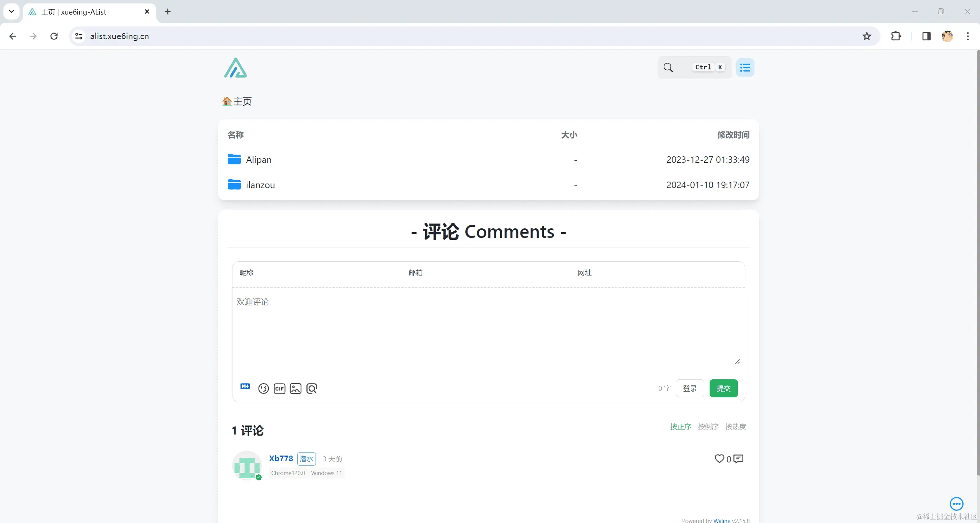Viewport: 980px width, 523px height.
Task: Open the floating more-options circle at bottom right
Action: (x=956, y=503)
